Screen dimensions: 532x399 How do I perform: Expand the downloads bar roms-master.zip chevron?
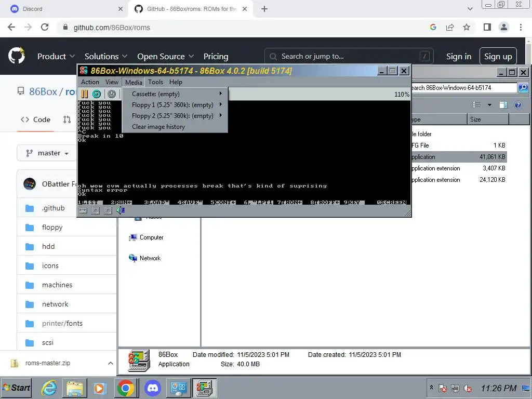(x=110, y=363)
